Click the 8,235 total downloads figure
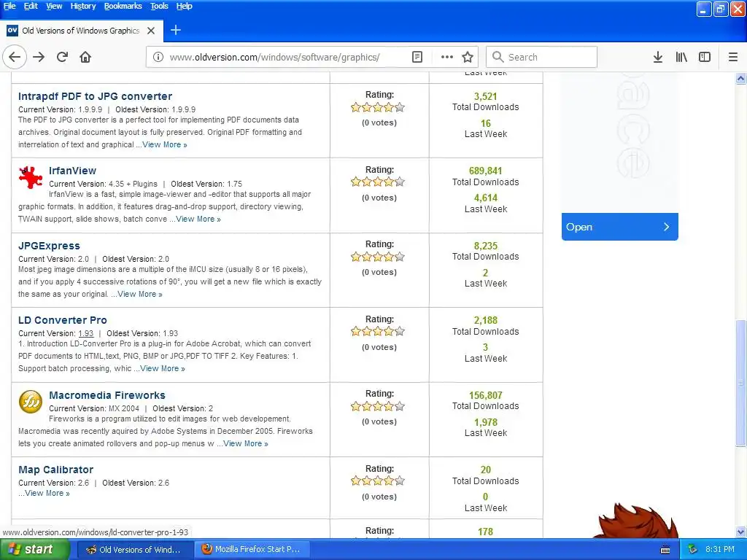The width and height of the screenshot is (747, 560). click(485, 246)
